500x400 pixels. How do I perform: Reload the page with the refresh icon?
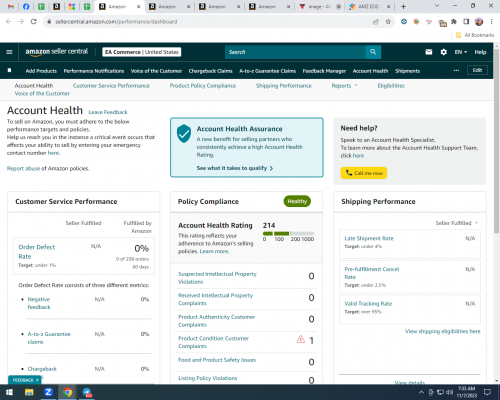click(x=33, y=22)
